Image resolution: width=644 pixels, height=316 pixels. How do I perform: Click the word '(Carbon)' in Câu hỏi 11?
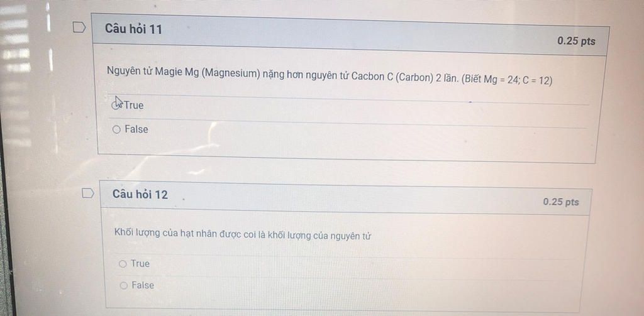click(414, 77)
